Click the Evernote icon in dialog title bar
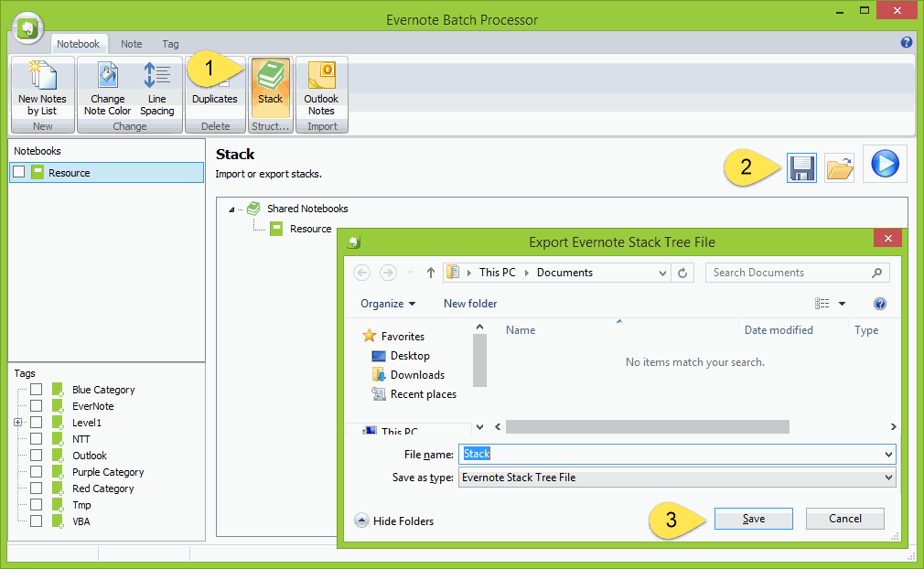The height and width of the screenshot is (569, 924). (x=353, y=242)
